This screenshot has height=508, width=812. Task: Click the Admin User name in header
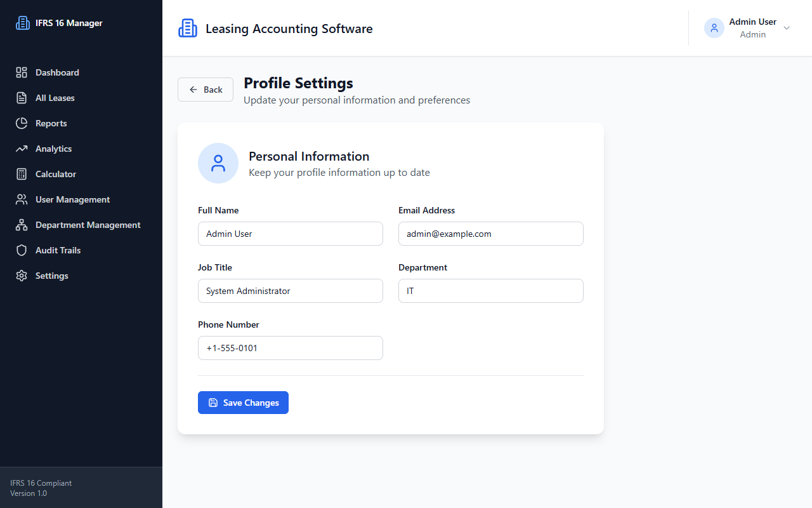pos(752,22)
